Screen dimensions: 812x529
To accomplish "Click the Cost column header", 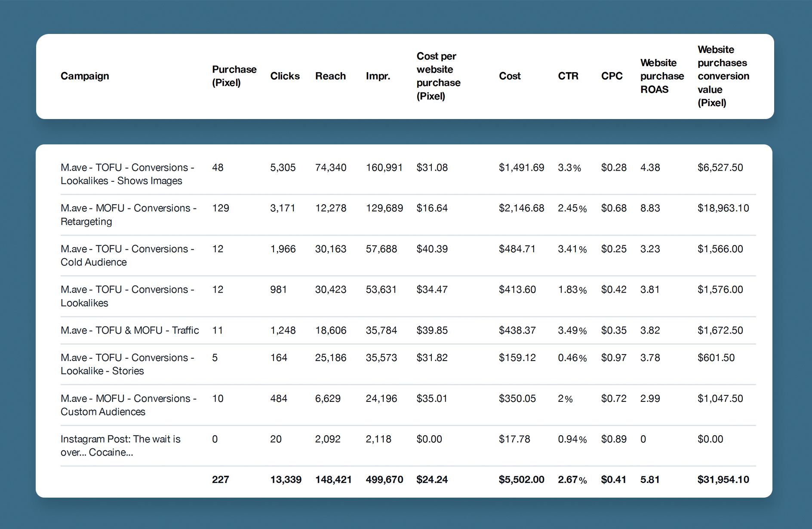I will 510,76.
